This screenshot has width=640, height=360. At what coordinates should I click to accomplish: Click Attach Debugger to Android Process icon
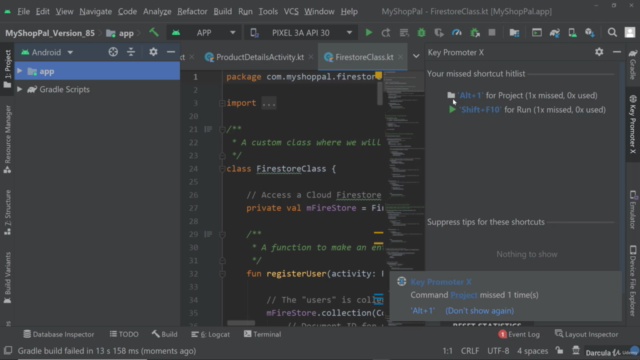475,33
